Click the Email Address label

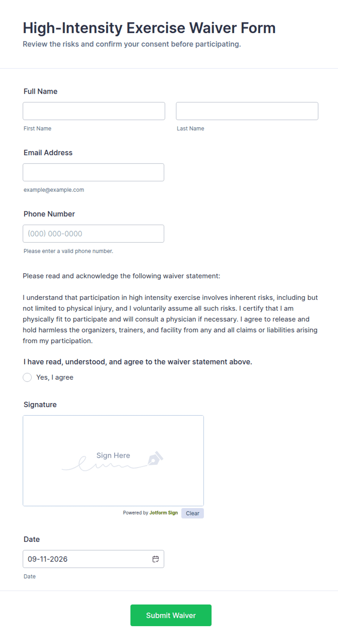[48, 153]
